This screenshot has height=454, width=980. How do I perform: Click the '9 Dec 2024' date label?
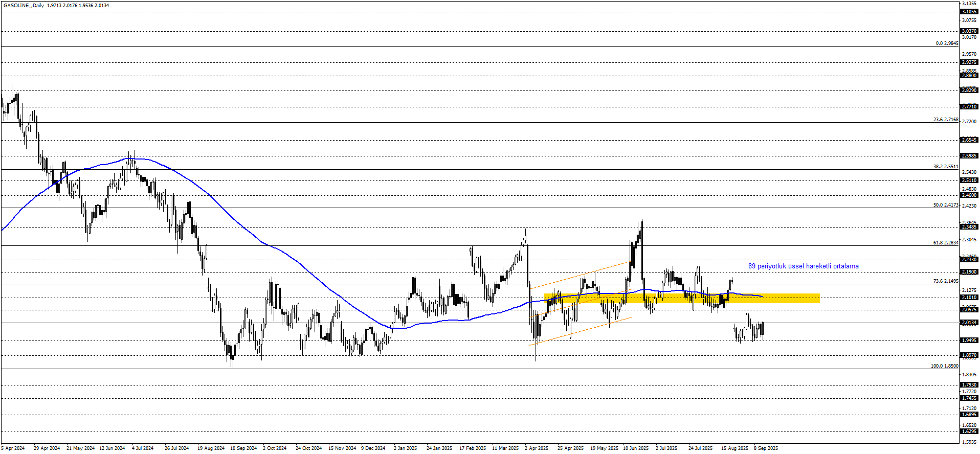pos(373,448)
